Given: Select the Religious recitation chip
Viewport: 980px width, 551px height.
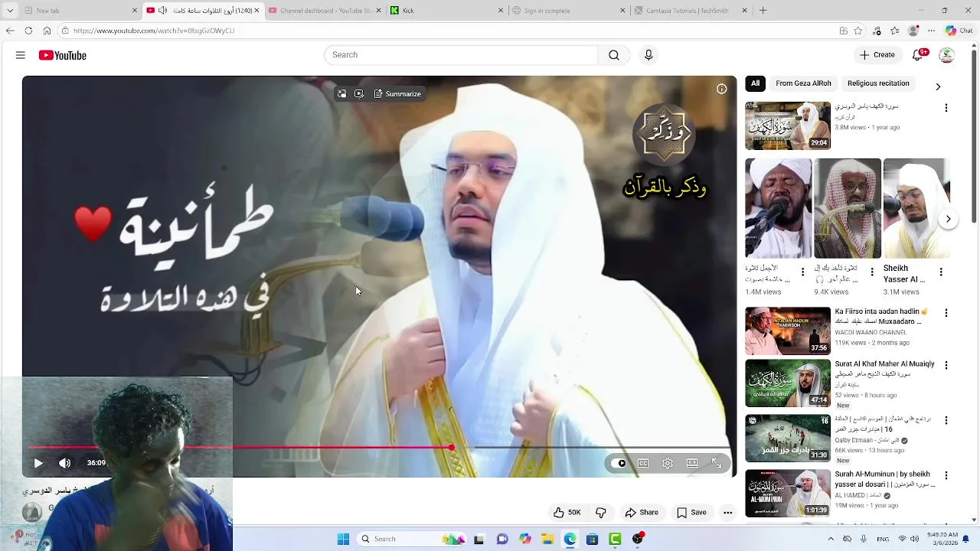Looking at the screenshot, I should click(x=878, y=83).
